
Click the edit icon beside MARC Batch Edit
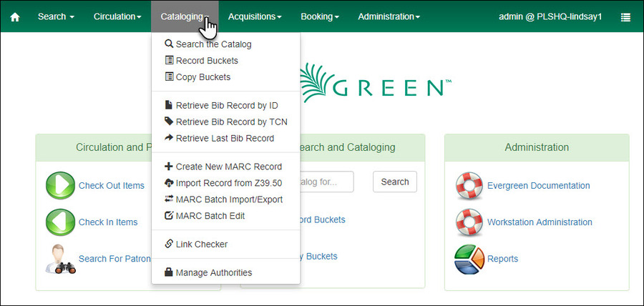tap(169, 215)
